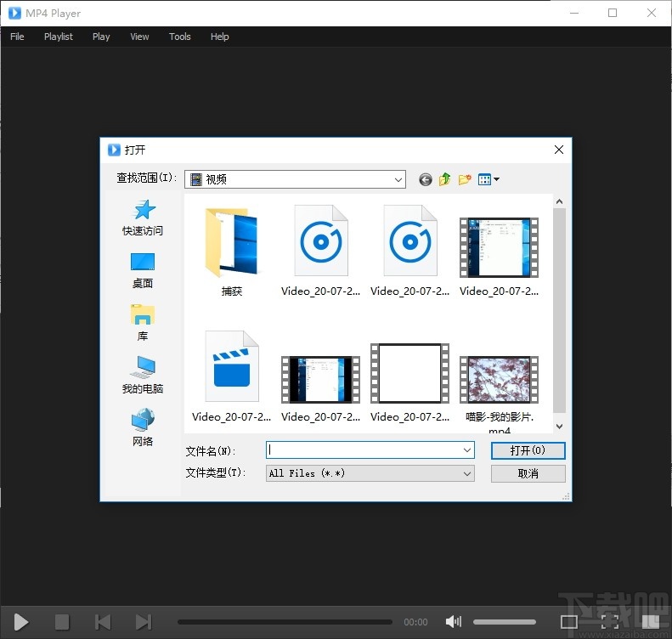672x639 pixels.
Task: Close the 打开 dialog
Action: [559, 150]
